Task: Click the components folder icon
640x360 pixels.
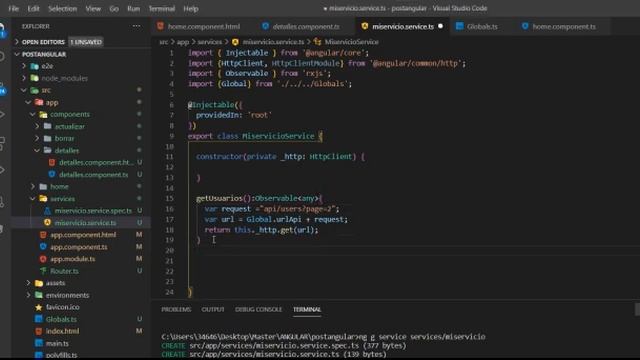Action: point(43,114)
